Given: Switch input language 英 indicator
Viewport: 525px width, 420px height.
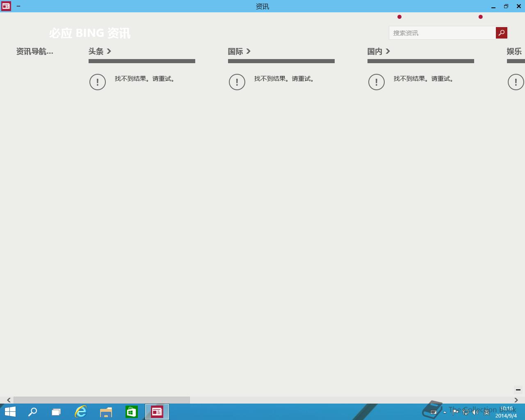Looking at the screenshot, I should [487, 412].
